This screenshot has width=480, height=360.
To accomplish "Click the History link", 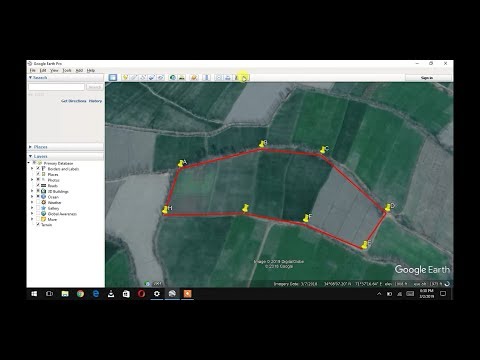I will point(95,101).
